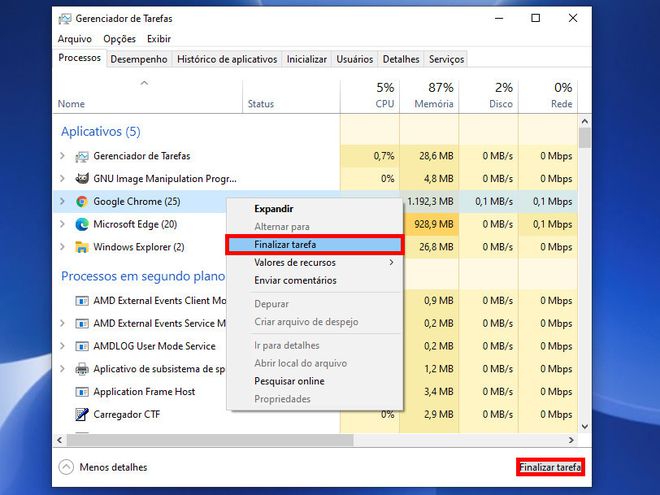Select the Application Frame Host process name
660x495 pixels.
[144, 392]
